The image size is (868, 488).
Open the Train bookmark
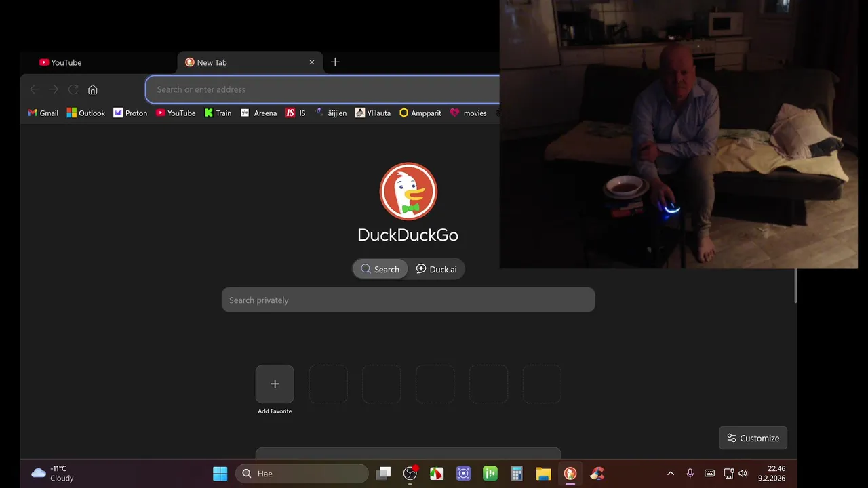point(218,113)
